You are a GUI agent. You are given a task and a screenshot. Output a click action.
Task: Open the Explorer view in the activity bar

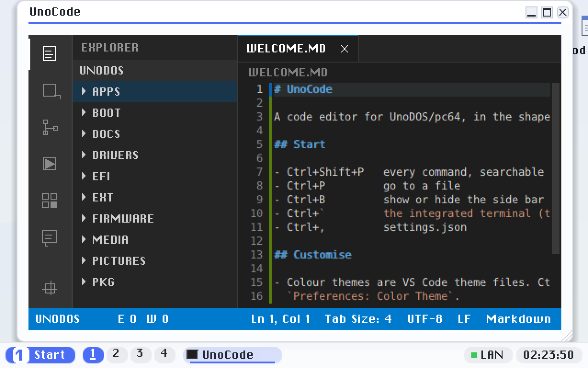50,53
